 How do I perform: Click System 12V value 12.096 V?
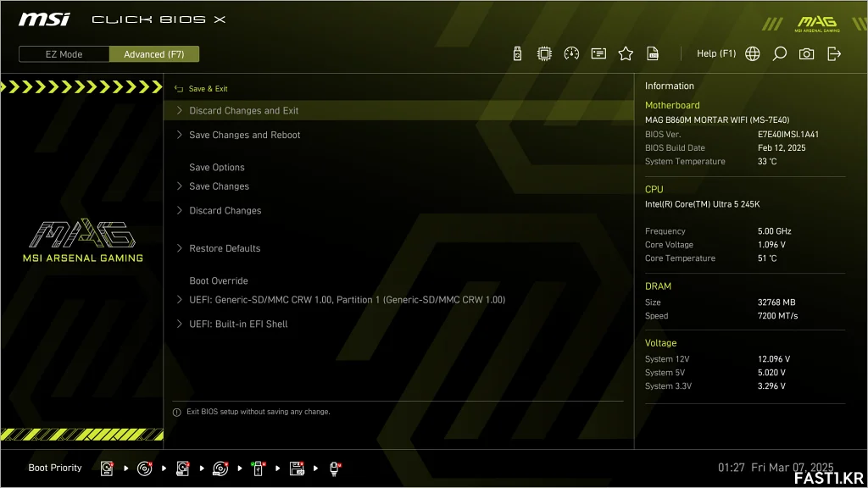pos(773,359)
